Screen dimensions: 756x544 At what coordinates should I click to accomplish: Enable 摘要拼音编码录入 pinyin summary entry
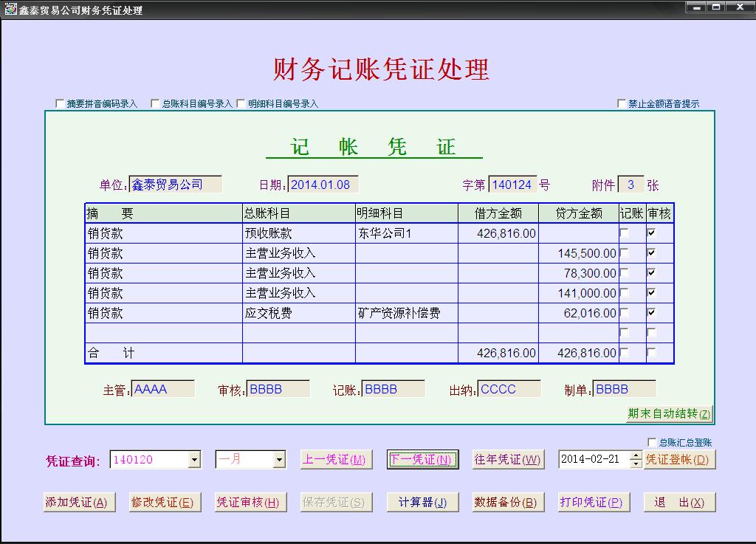60,103
